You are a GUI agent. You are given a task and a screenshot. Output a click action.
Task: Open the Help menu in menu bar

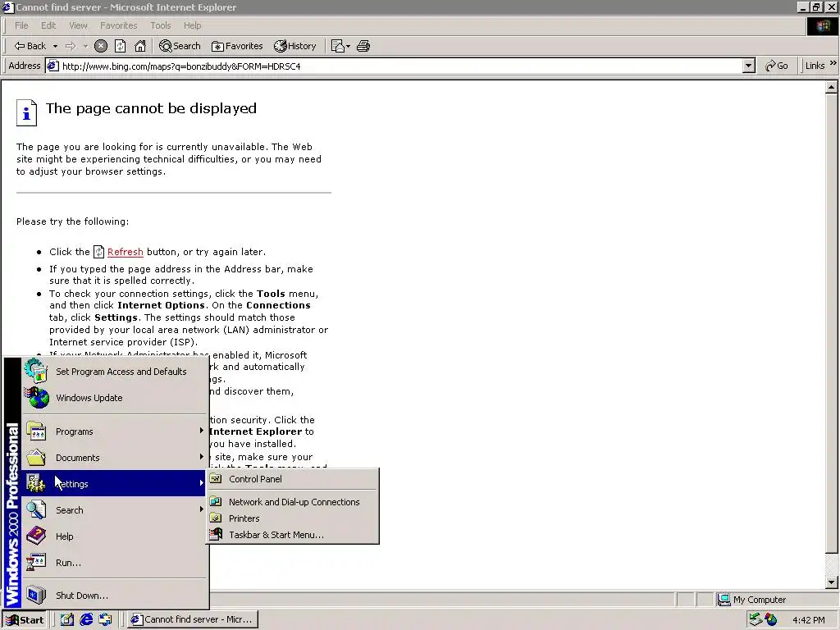[x=192, y=25]
